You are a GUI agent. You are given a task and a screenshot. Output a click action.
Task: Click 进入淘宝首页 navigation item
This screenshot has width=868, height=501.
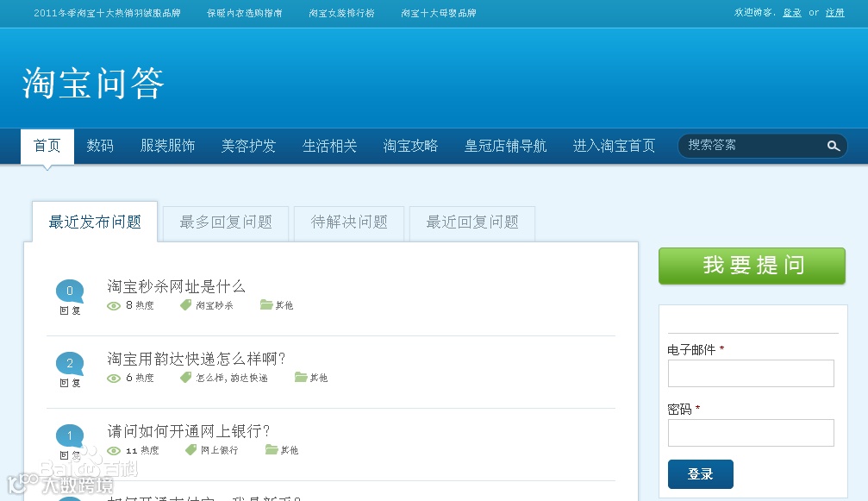click(614, 146)
